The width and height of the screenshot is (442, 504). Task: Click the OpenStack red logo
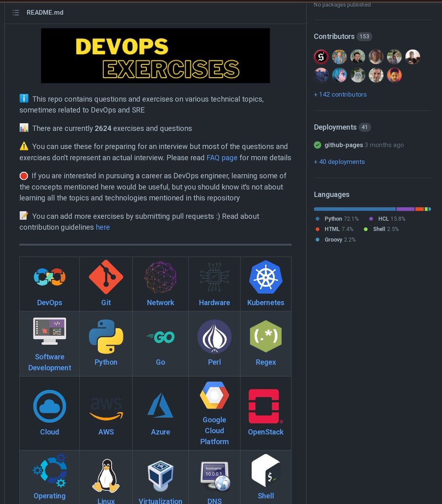point(266,406)
